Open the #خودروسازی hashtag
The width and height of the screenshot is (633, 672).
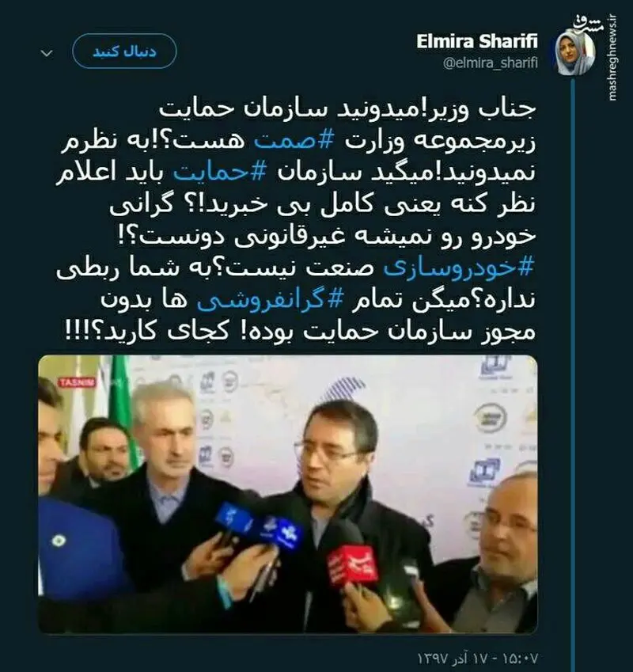pyautogui.click(x=459, y=268)
